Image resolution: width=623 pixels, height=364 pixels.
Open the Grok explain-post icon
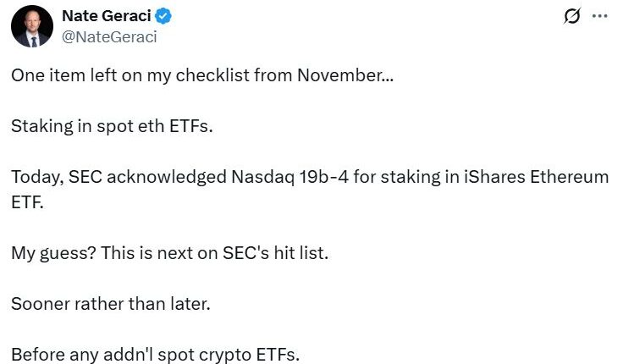pos(571,17)
